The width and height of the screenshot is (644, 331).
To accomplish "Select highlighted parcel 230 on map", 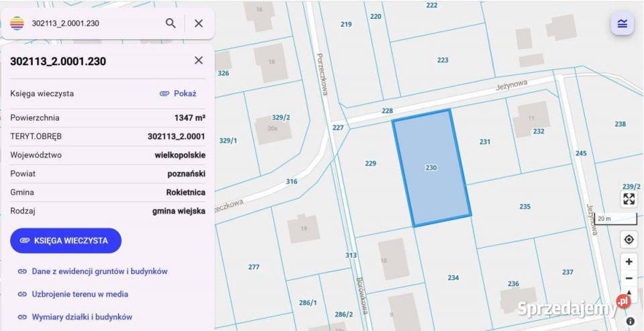I will point(431,168).
